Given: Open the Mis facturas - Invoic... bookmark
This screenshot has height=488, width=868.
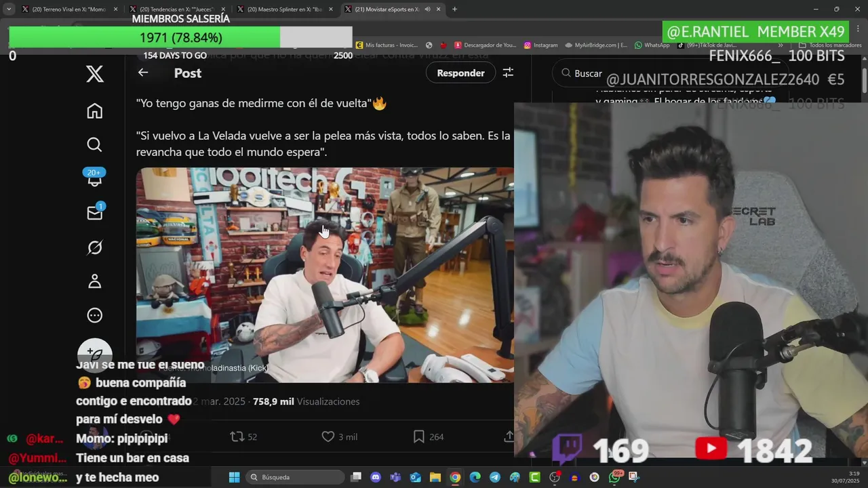Looking at the screenshot, I should click(x=387, y=45).
